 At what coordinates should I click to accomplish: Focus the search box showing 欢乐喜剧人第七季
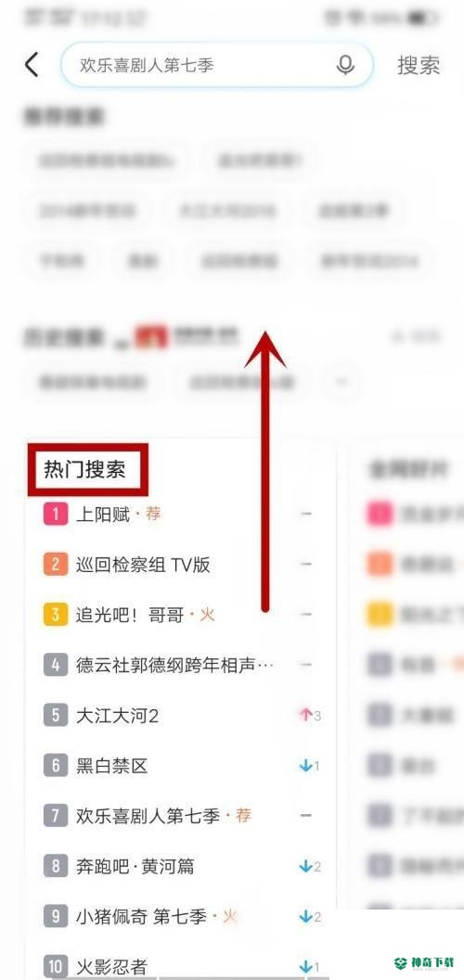click(x=217, y=65)
